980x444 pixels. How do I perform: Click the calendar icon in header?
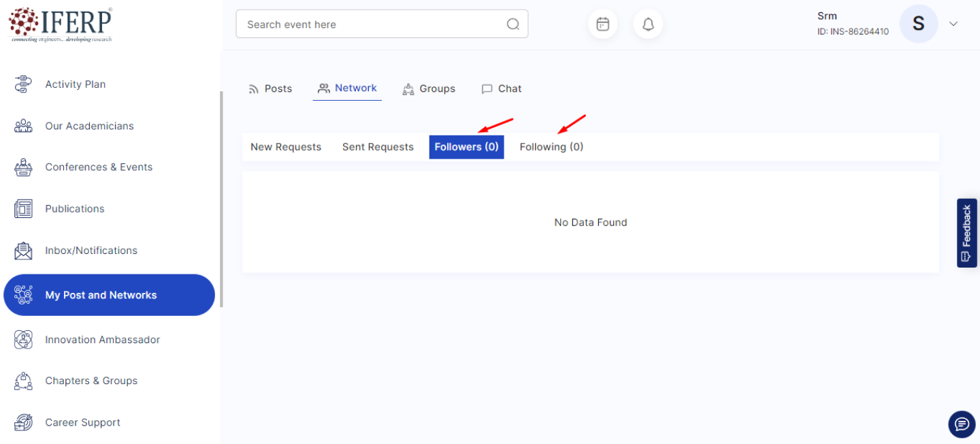point(602,25)
